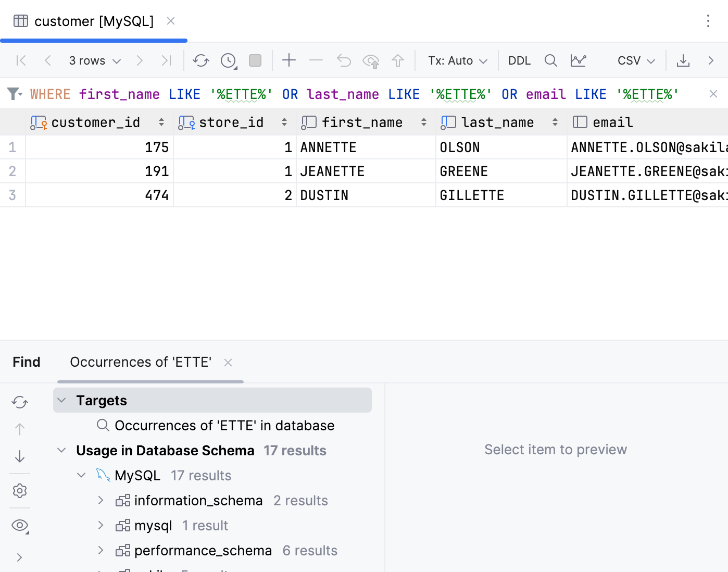
Task: Click the WHERE filter input field
Action: (x=365, y=94)
